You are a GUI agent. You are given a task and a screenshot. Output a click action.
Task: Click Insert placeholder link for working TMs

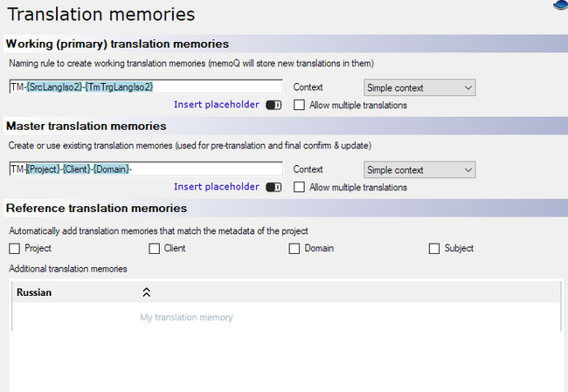[x=216, y=105]
